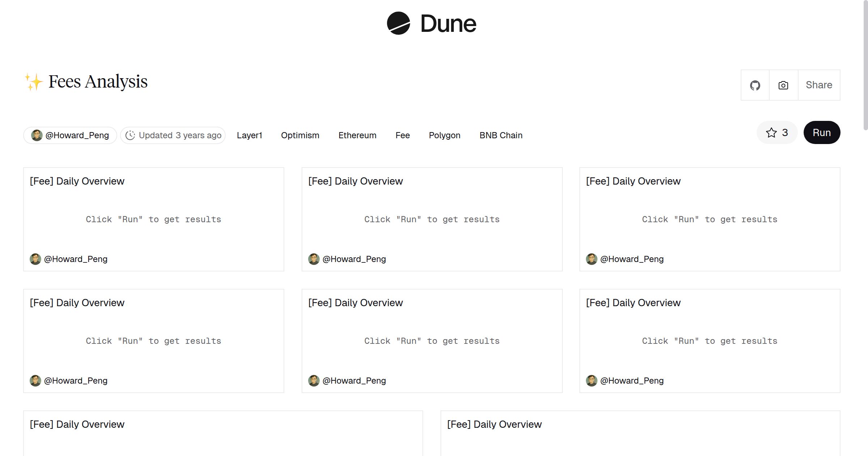Image resolution: width=868 pixels, height=456 pixels.
Task: Select the Optimism tag
Action: (300, 135)
